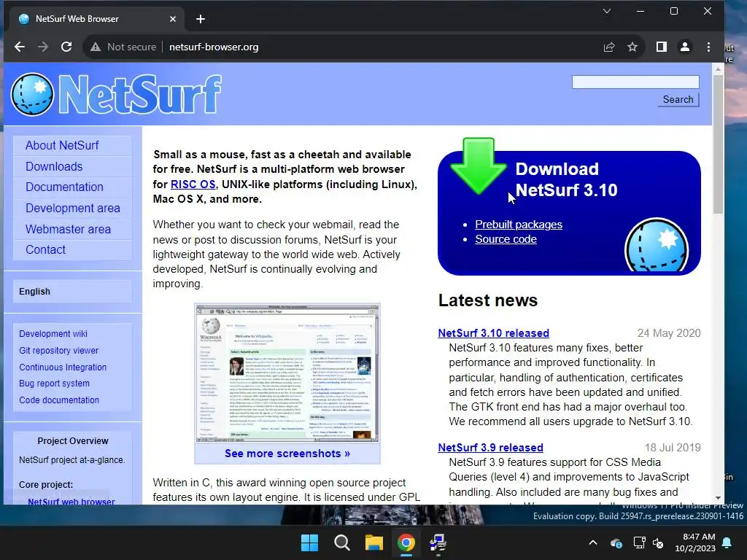Reload the NetSurf page

[x=66, y=47]
